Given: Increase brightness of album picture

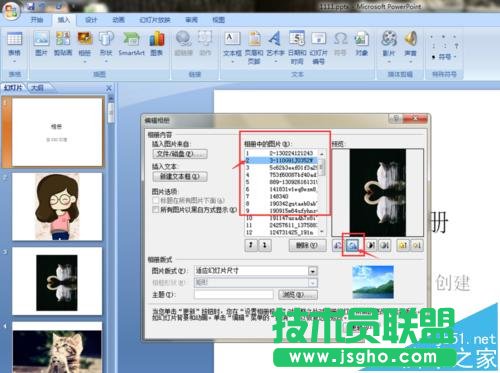Looking at the screenshot, I should coord(403,246).
